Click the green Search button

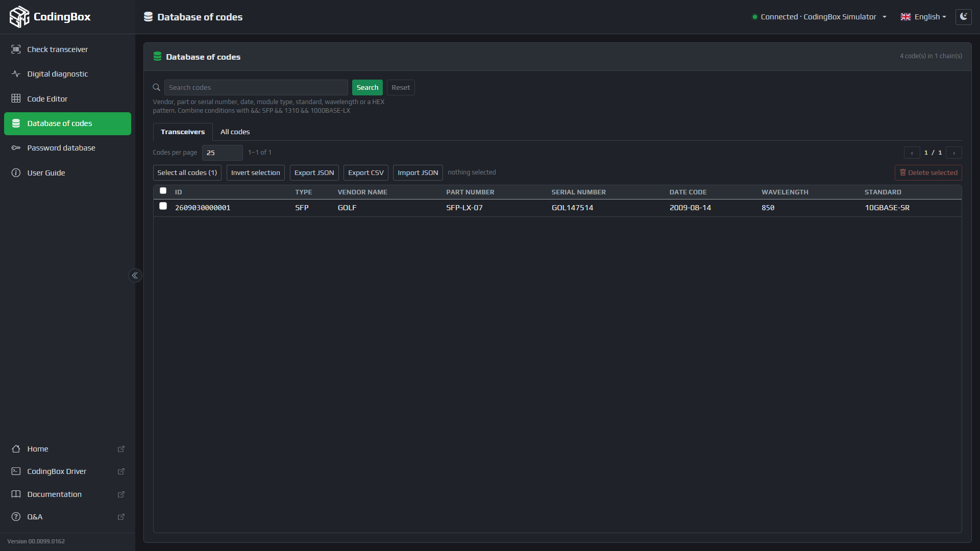pyautogui.click(x=367, y=88)
